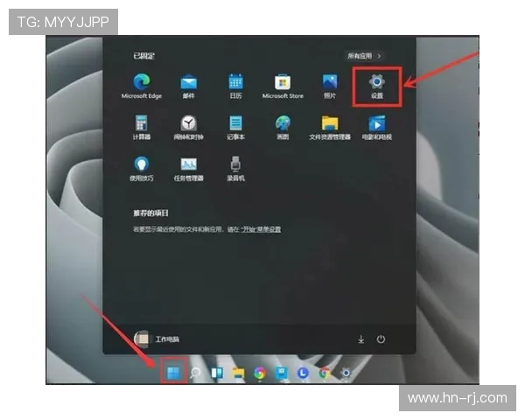Open the 工作电脑 user account menu

point(157,339)
